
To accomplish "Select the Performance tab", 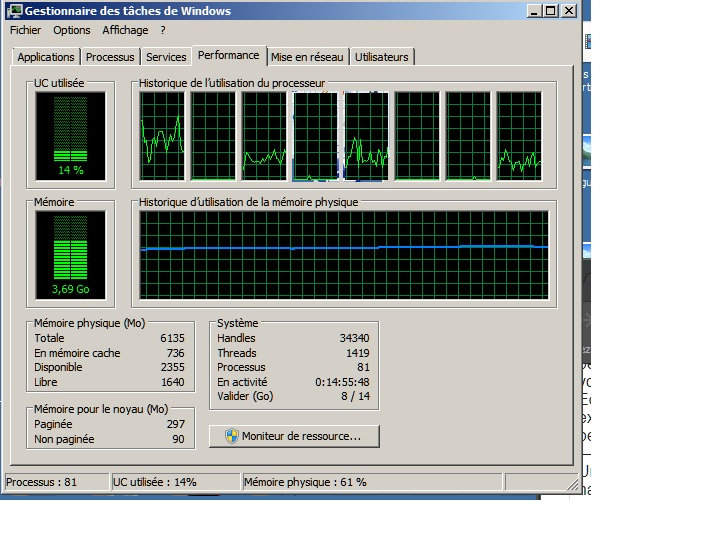I will (x=228, y=55).
